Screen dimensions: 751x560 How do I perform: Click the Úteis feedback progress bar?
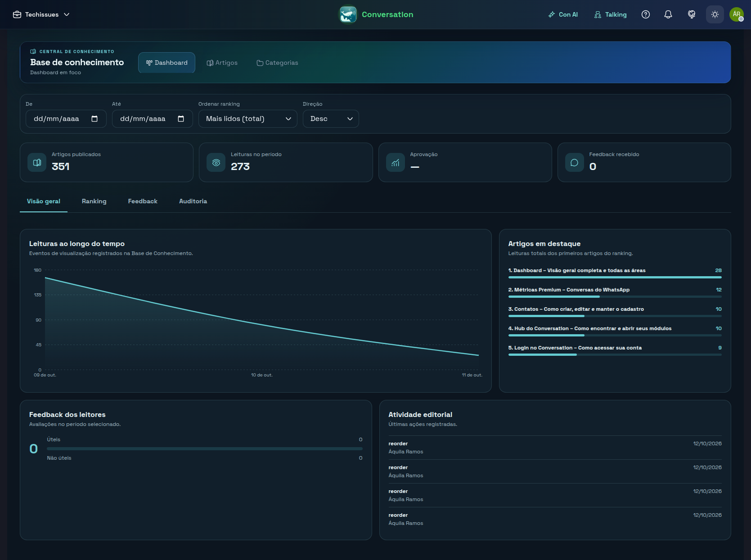click(205, 448)
